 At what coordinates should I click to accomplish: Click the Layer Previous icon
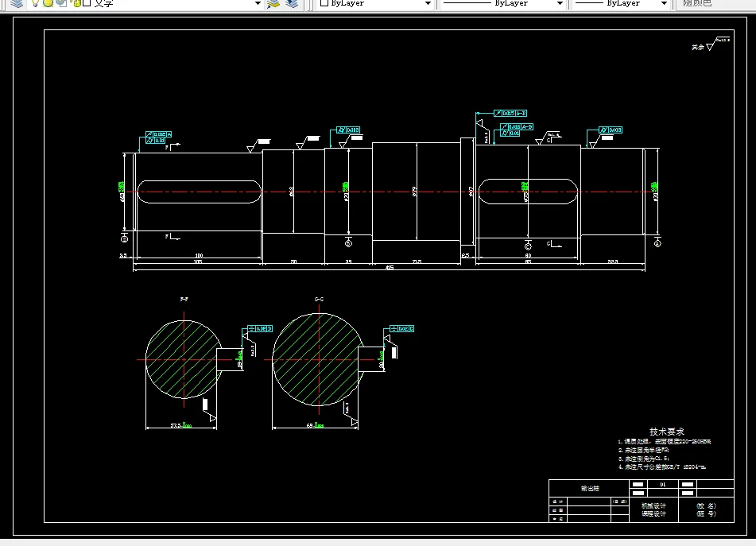click(x=291, y=3)
